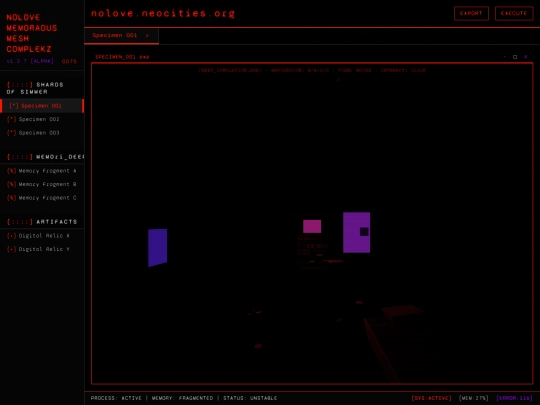
Task: Open Memory Fragment B
Action: pos(42,184)
